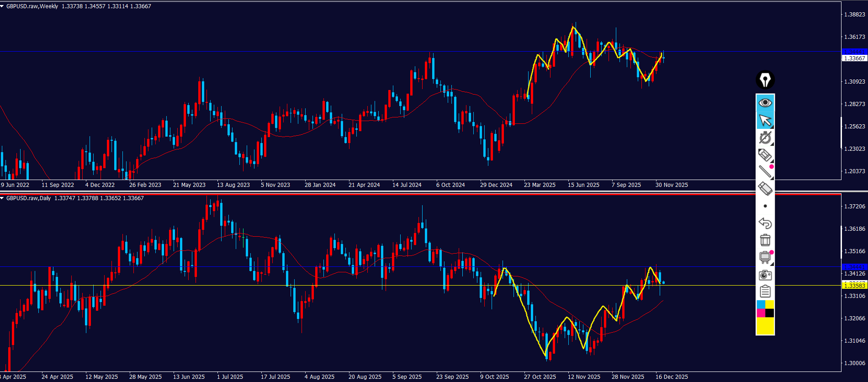
Task: Click the trash can to clear drawings
Action: pos(765,240)
